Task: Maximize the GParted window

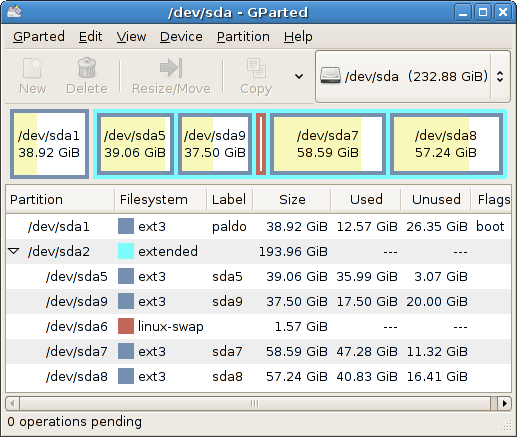Action: [x=483, y=12]
